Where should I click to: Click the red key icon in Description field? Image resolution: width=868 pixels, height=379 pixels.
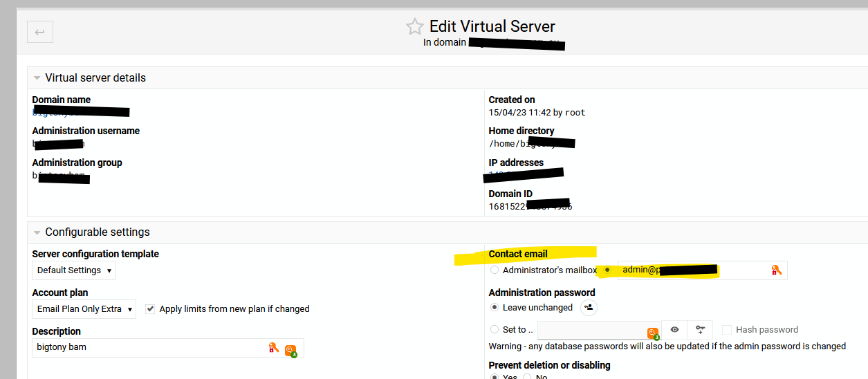(x=273, y=347)
